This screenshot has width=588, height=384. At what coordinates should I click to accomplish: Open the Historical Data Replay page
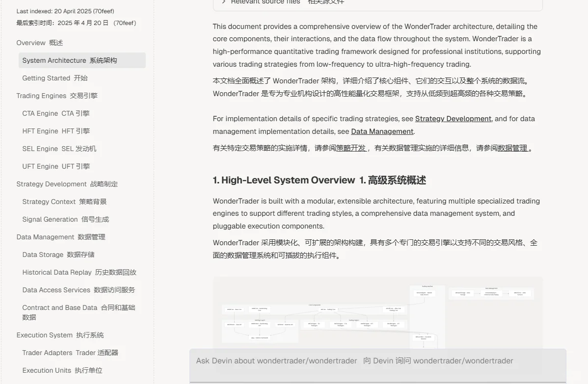(79, 272)
